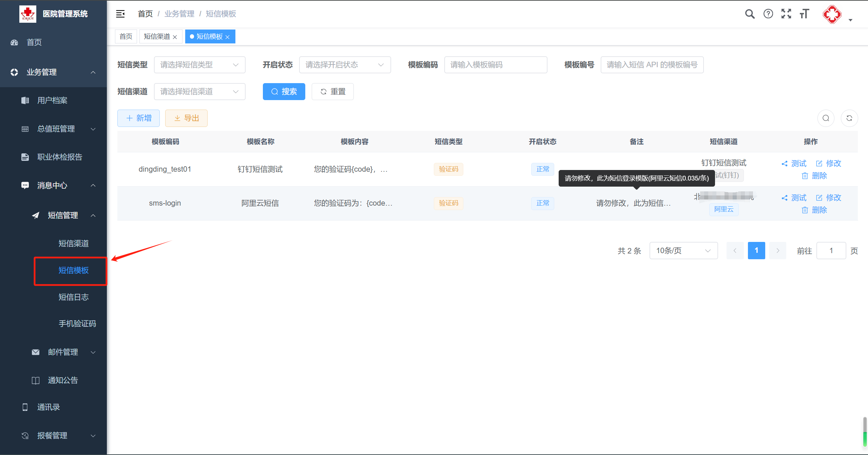Image resolution: width=868 pixels, height=455 pixels.
Task: Open the font size settings icon
Action: pos(804,14)
